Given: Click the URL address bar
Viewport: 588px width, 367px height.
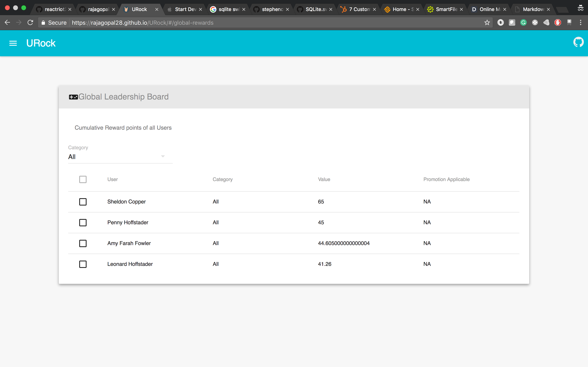Looking at the screenshot, I should click(267, 23).
